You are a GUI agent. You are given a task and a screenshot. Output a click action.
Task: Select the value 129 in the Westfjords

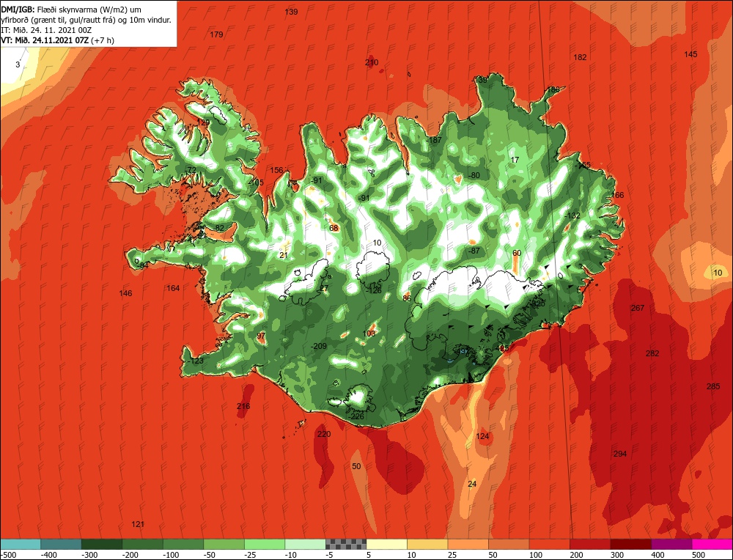click(203, 122)
